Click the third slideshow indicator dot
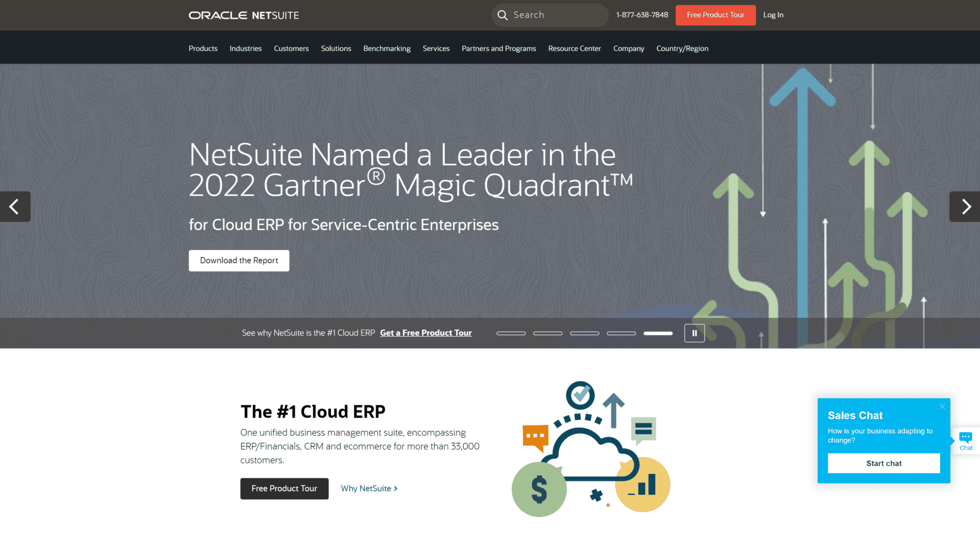980x551 pixels. [x=584, y=333]
